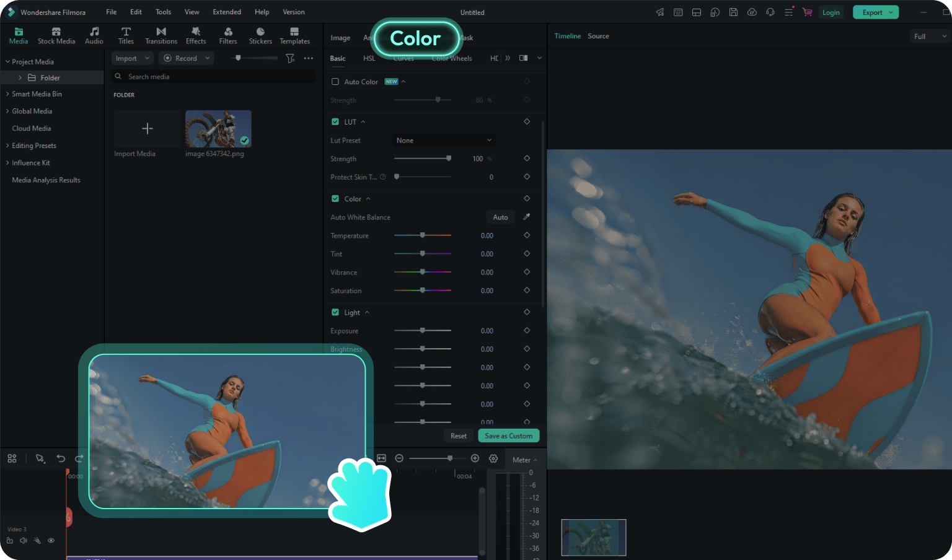Switch to the HSL tab

[369, 58]
